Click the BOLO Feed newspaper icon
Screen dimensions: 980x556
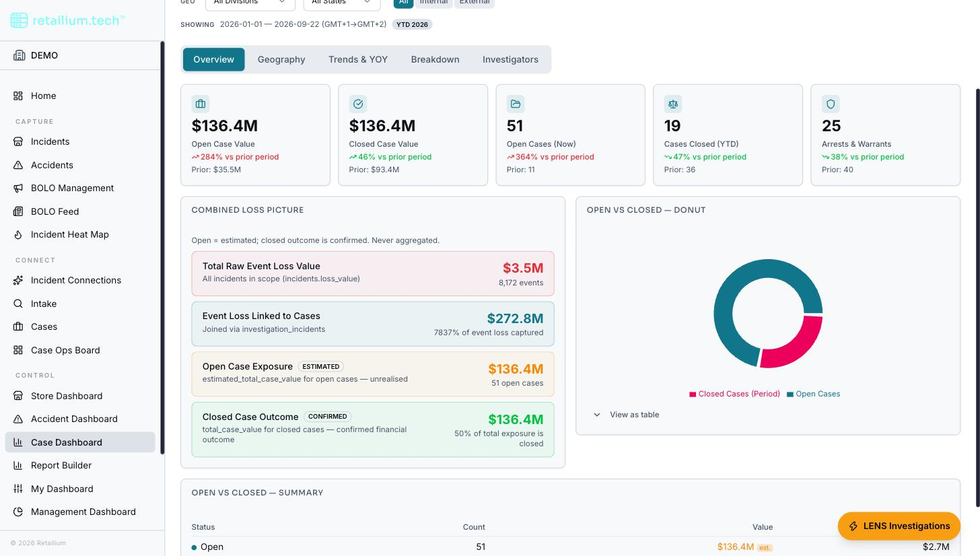pyautogui.click(x=18, y=211)
